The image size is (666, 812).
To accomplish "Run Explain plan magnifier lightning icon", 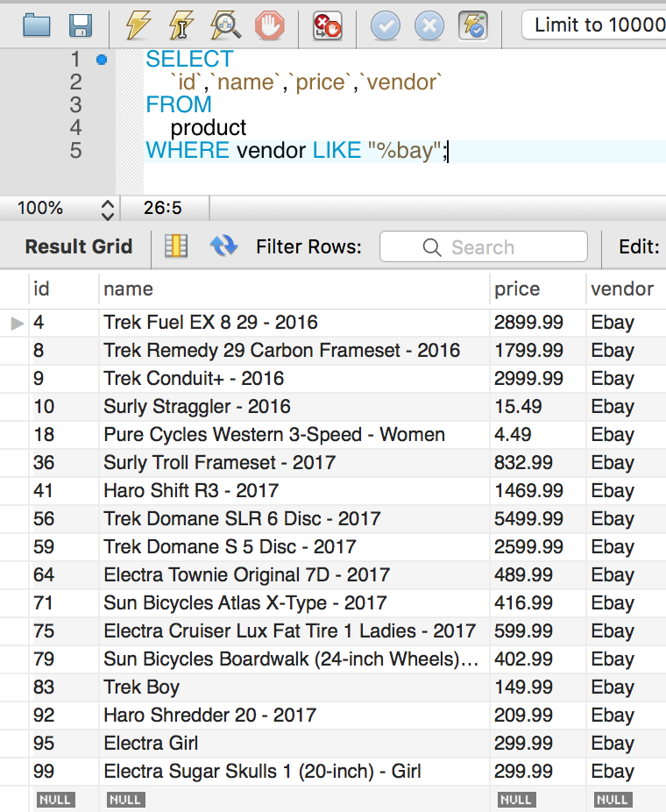I will tap(225, 25).
